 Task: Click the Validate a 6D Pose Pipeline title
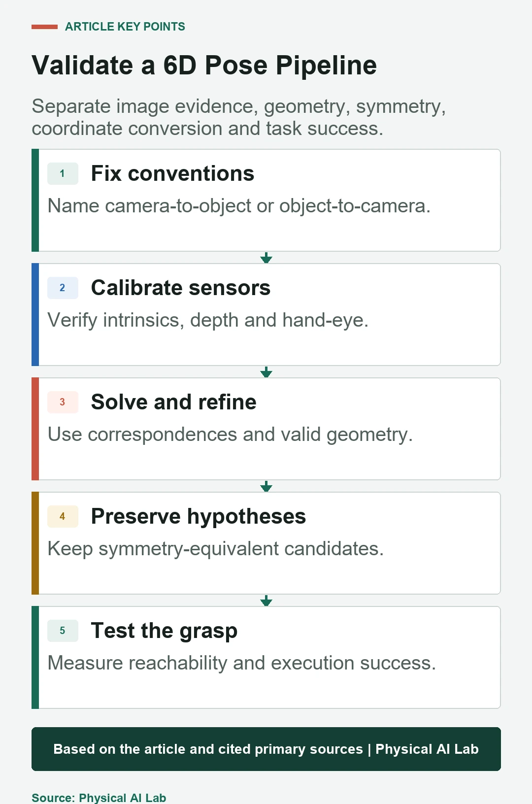click(204, 66)
